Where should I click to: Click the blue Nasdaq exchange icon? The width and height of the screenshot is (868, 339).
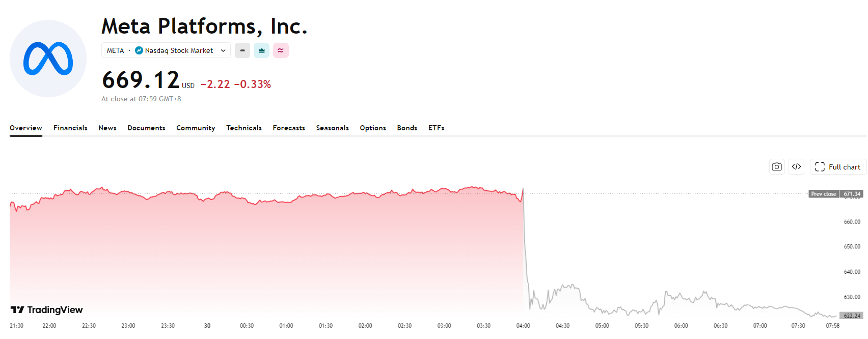click(139, 50)
